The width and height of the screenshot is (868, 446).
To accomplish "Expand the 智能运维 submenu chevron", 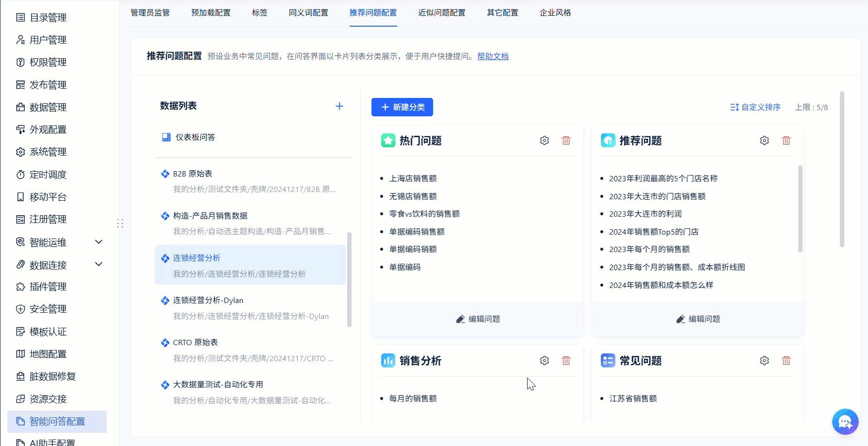I will 99,242.
